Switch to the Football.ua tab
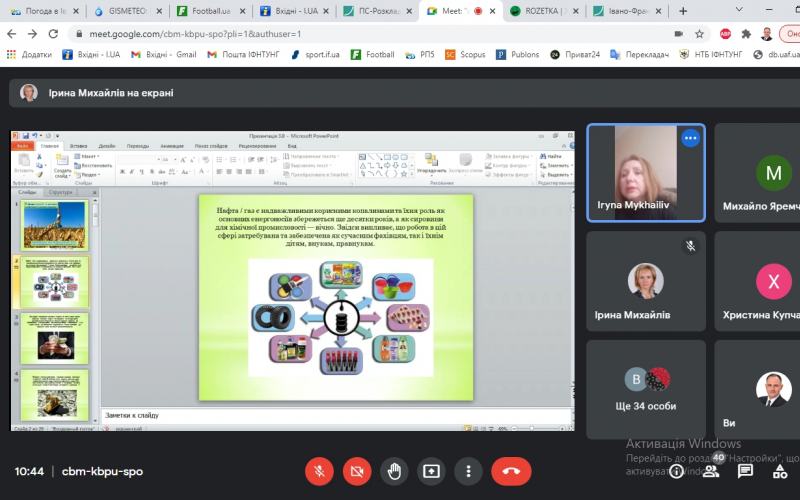 [211, 11]
